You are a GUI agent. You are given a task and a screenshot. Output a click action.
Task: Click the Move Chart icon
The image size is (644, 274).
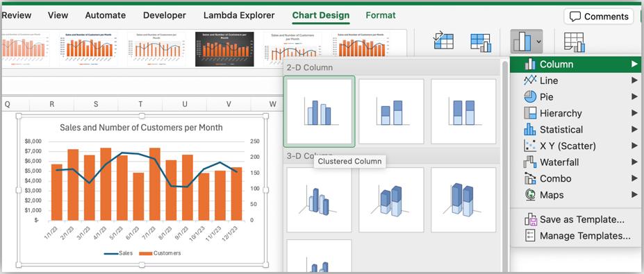pyautogui.click(x=574, y=42)
